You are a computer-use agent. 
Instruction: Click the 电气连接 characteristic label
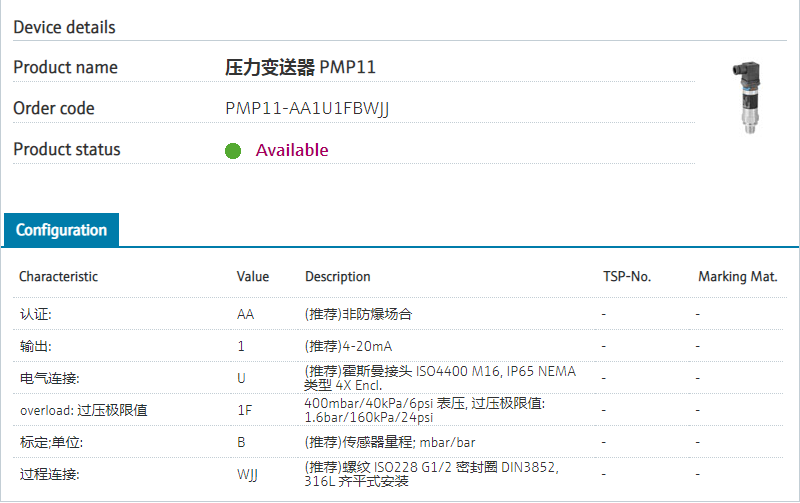coord(49,378)
